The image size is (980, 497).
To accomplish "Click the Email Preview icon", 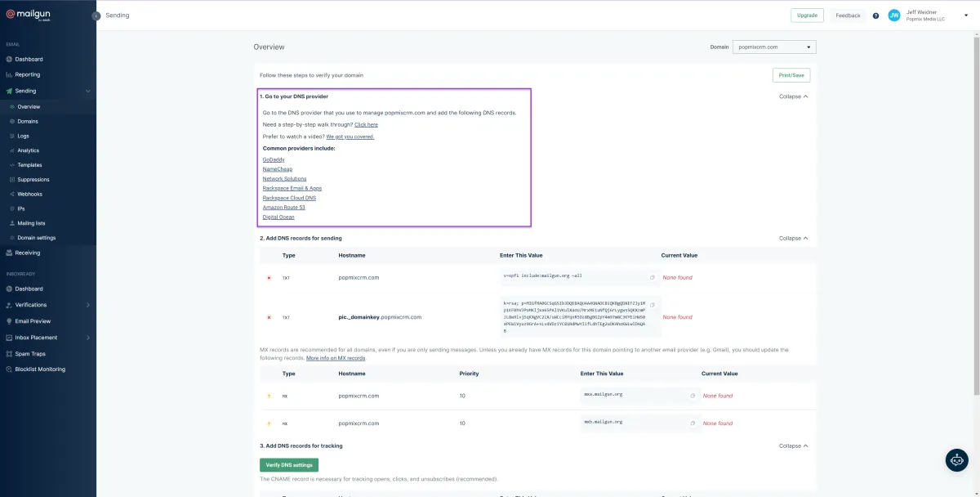I will [x=8, y=321].
